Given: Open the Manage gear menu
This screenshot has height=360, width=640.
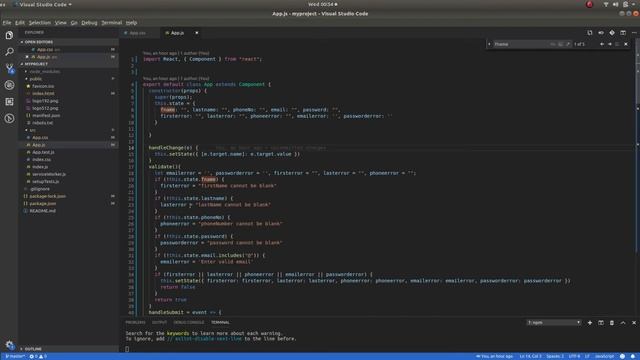Looking at the screenshot, I should [x=9, y=345].
